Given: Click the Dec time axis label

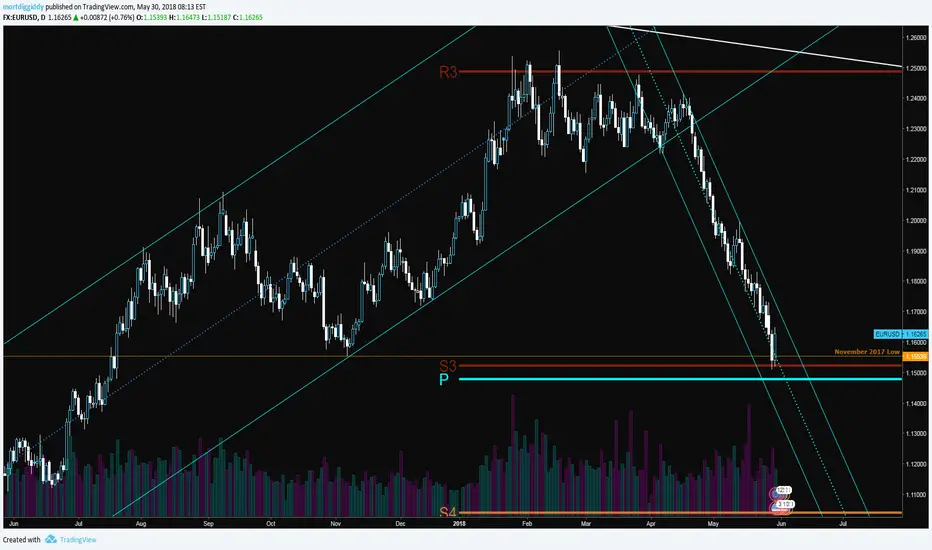Looking at the screenshot, I should pos(400,524).
